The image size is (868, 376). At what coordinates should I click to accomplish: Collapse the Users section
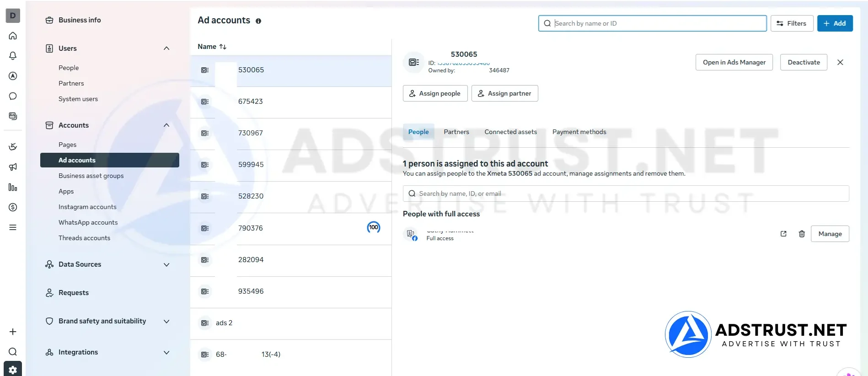coord(166,48)
